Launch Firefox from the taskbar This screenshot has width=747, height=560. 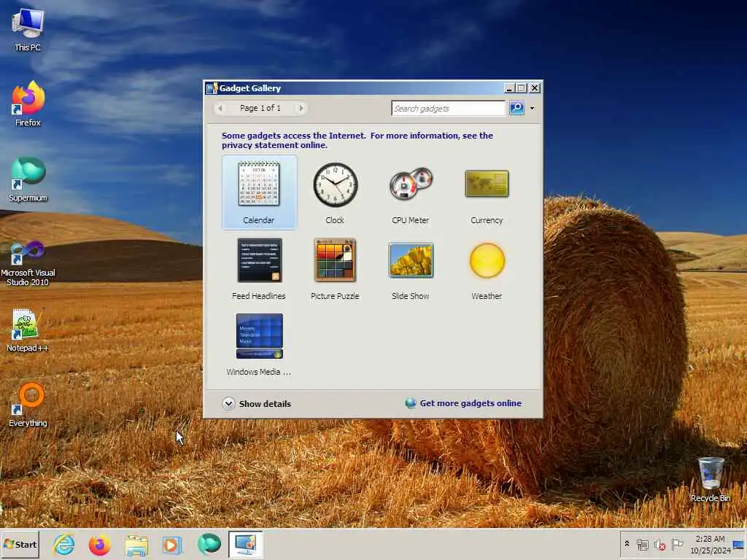[99, 544]
